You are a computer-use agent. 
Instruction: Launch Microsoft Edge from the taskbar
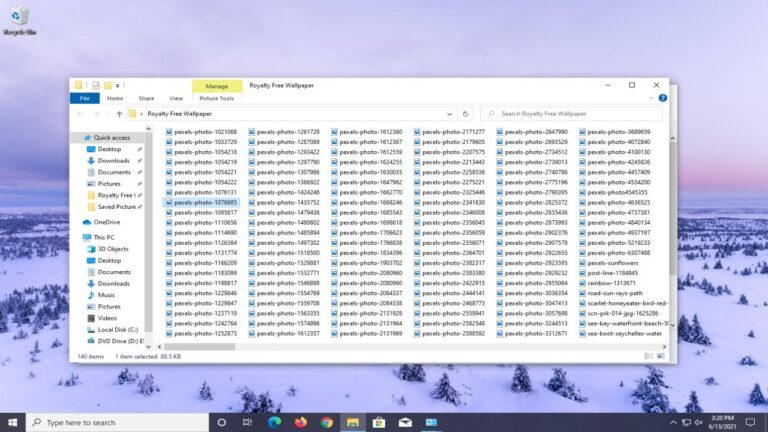pos(274,422)
